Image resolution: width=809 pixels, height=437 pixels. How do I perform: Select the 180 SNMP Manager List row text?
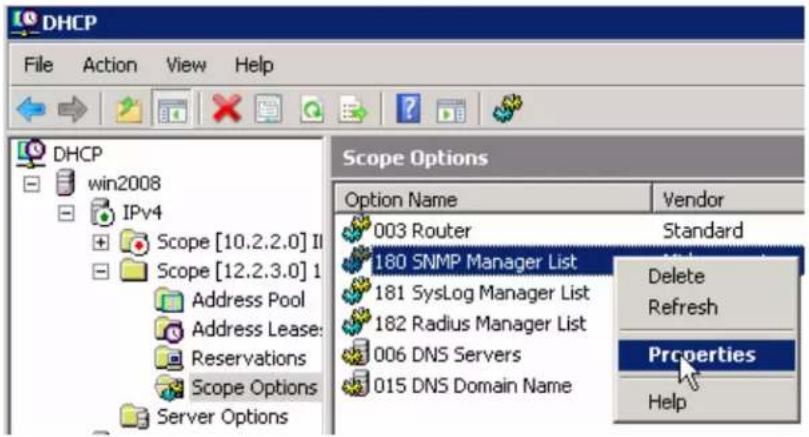(475, 262)
